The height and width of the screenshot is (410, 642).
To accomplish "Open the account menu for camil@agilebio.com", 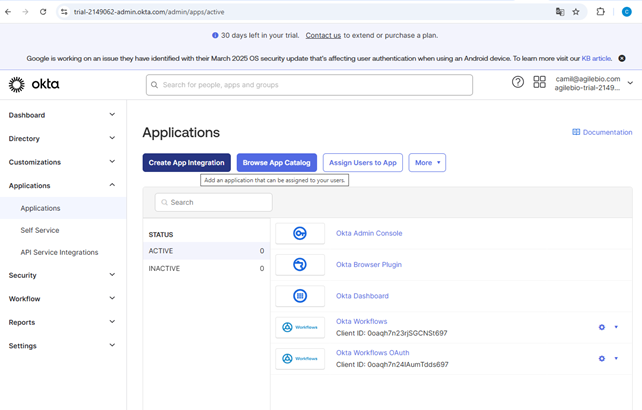I will pyautogui.click(x=593, y=83).
